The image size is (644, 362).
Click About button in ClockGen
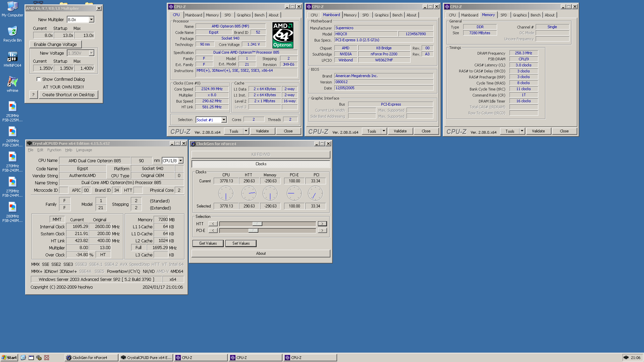click(261, 253)
